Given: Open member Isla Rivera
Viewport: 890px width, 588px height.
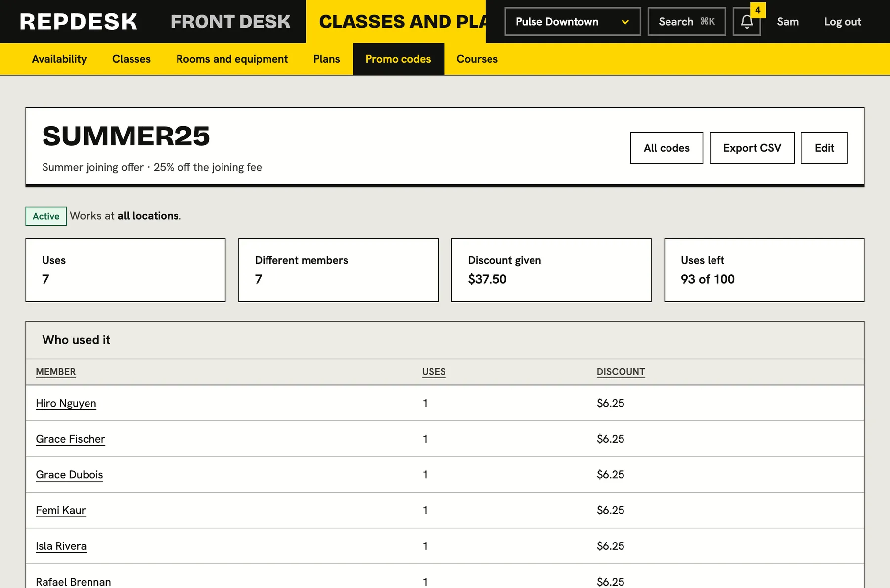Looking at the screenshot, I should pos(61,546).
